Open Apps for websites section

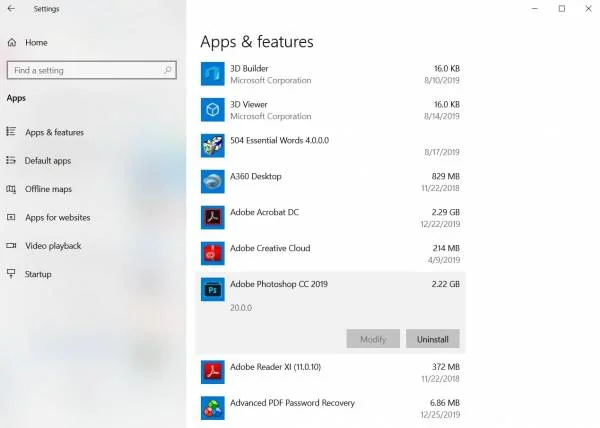pyautogui.click(x=58, y=217)
